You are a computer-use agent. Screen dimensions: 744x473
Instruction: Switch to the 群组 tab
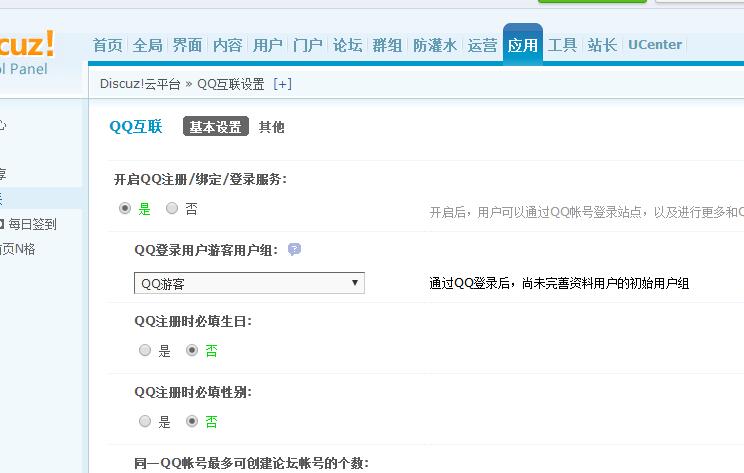coord(387,45)
